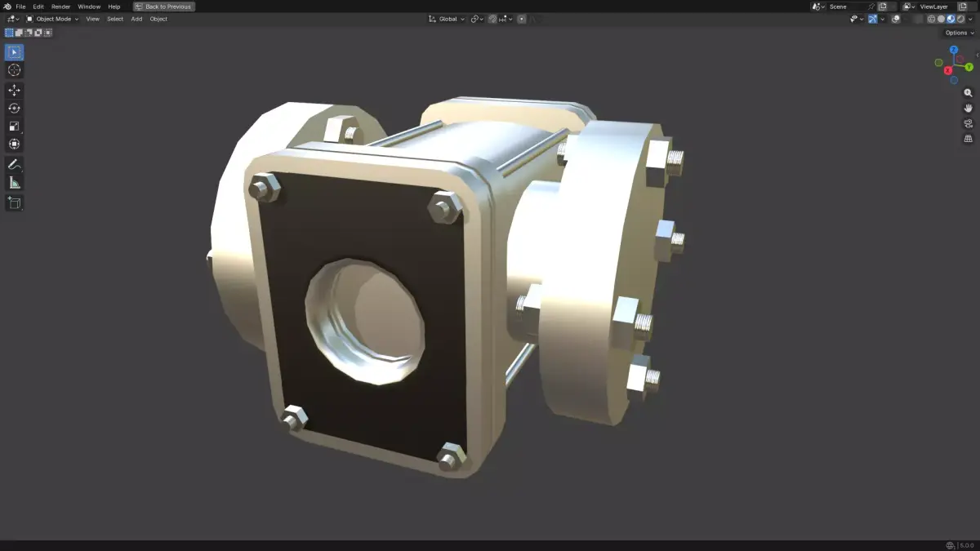Set selection mode to Extend
The height and width of the screenshot is (551, 980).
coord(19,33)
